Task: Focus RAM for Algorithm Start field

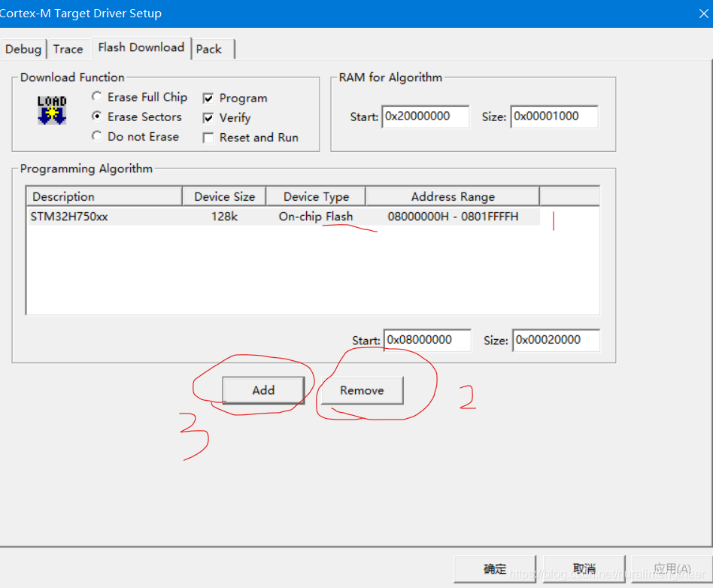Action: coord(425,117)
